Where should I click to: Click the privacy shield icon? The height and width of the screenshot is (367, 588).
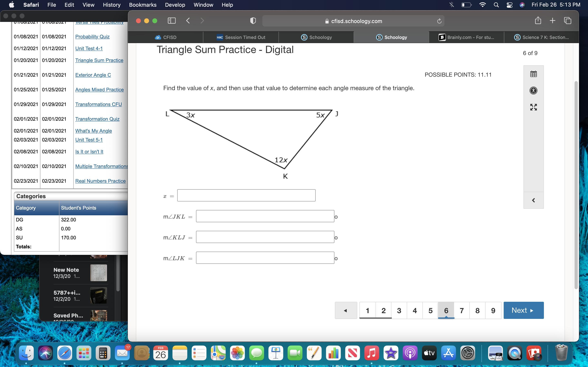[253, 21]
